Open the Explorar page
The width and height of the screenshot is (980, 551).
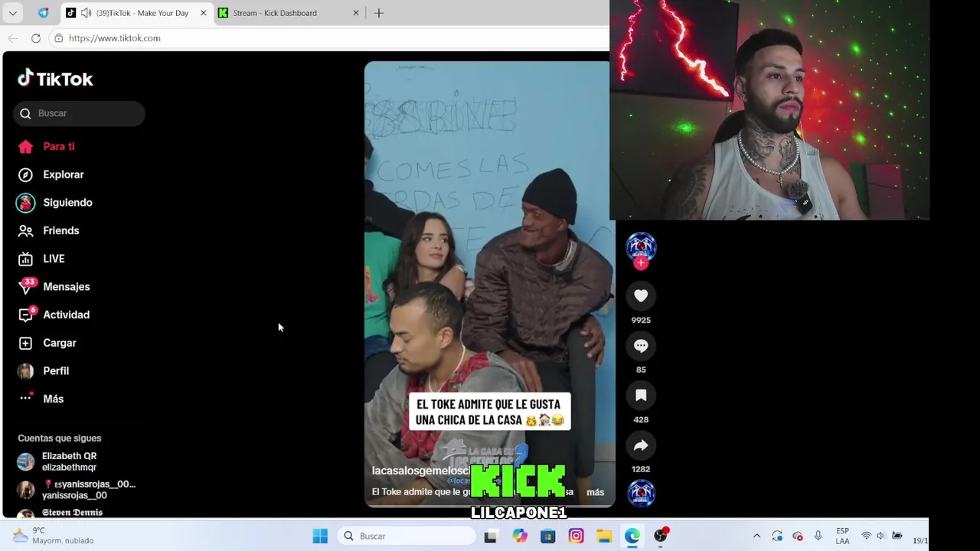[x=51, y=174]
